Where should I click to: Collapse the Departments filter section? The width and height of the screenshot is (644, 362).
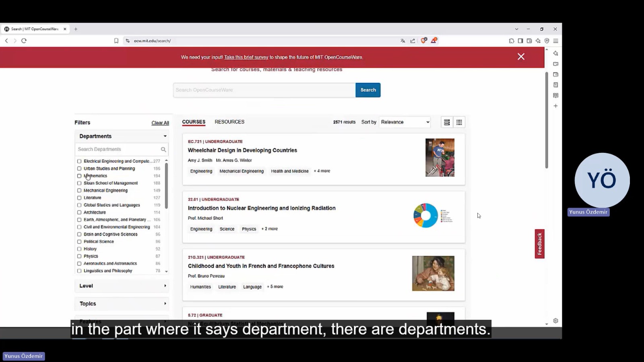click(x=122, y=136)
